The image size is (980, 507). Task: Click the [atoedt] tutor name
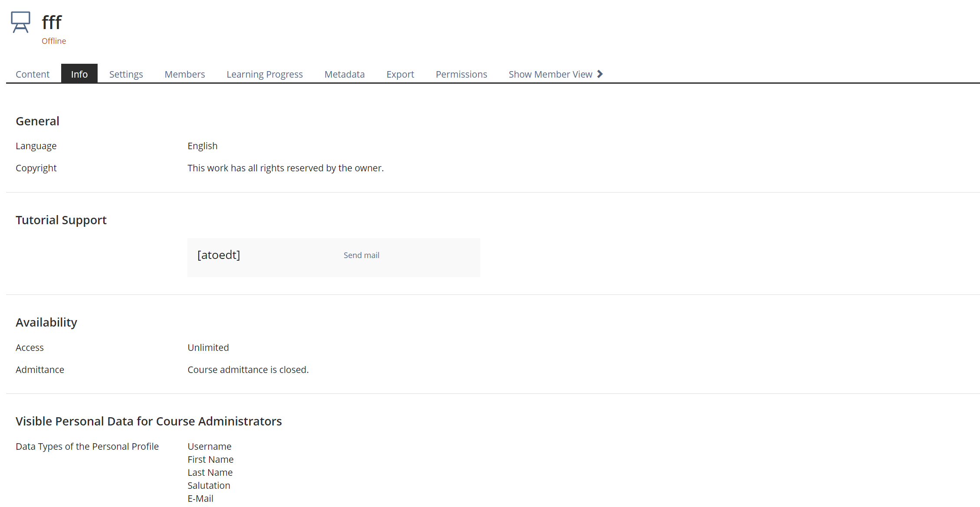(219, 255)
